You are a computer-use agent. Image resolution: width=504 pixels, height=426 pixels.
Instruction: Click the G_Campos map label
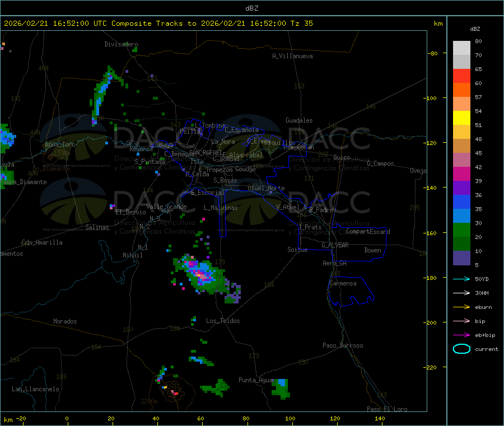[381, 163]
